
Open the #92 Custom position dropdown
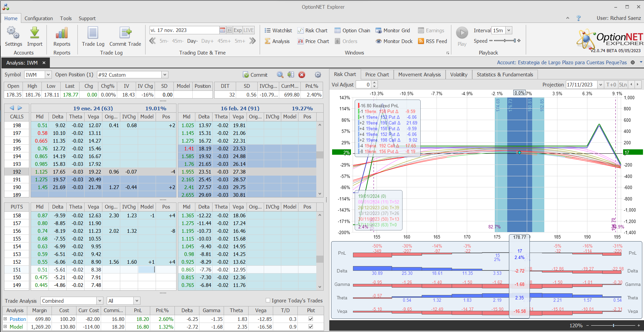click(x=165, y=75)
